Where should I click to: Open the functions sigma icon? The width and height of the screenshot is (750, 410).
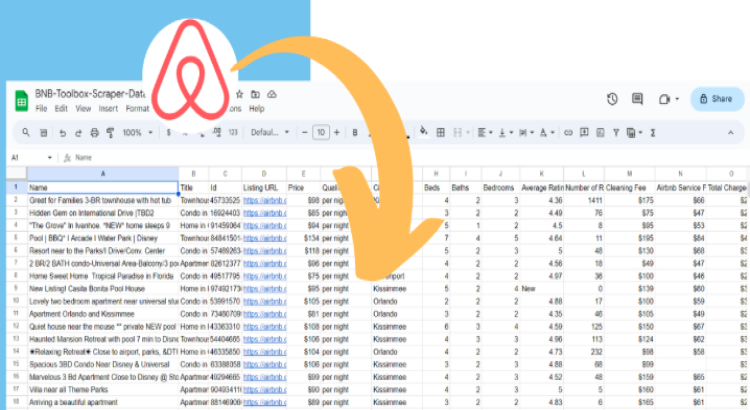coord(653,133)
